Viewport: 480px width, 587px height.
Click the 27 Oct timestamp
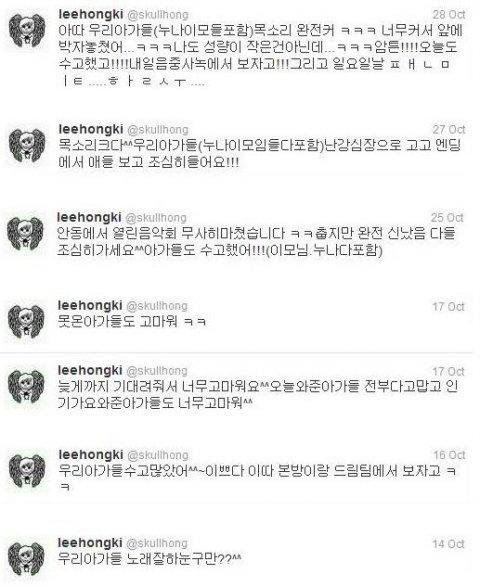click(449, 130)
